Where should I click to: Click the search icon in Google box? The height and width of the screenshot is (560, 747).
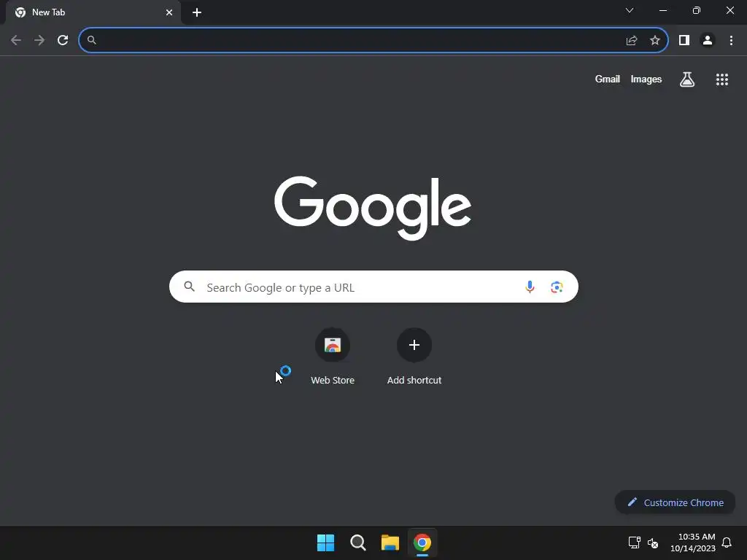[190, 287]
